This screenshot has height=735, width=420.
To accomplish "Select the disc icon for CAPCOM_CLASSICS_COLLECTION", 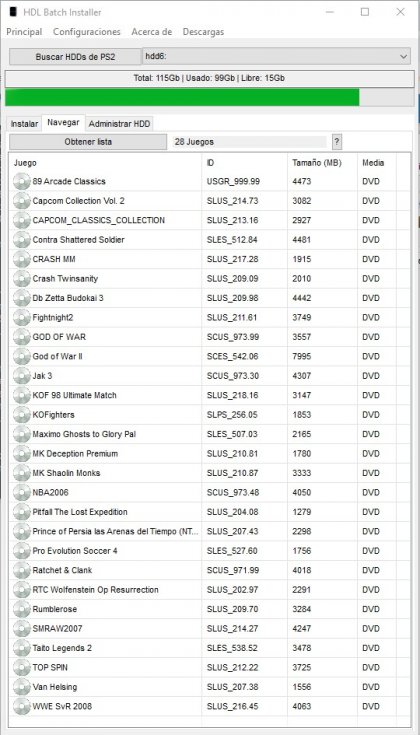I will [x=22, y=220].
